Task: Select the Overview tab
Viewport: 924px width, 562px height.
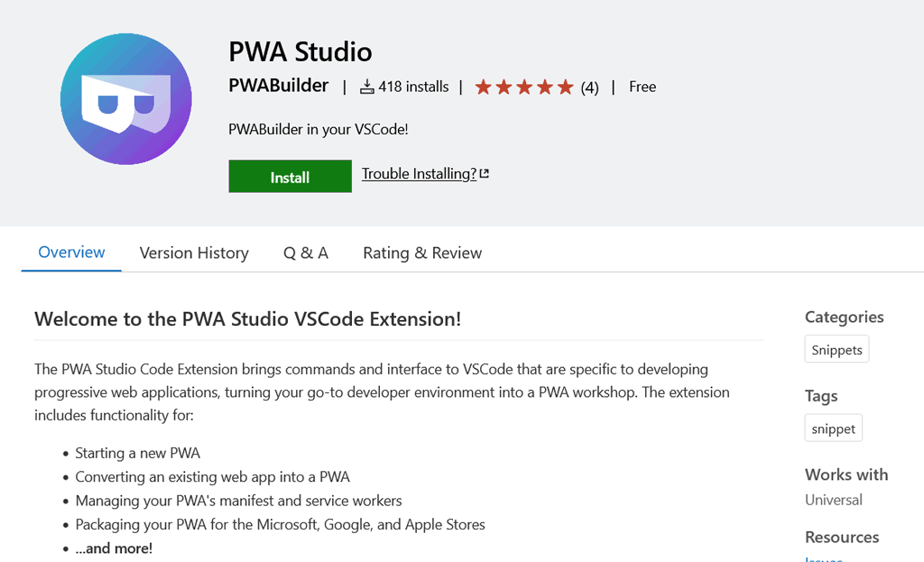Action: click(70, 253)
